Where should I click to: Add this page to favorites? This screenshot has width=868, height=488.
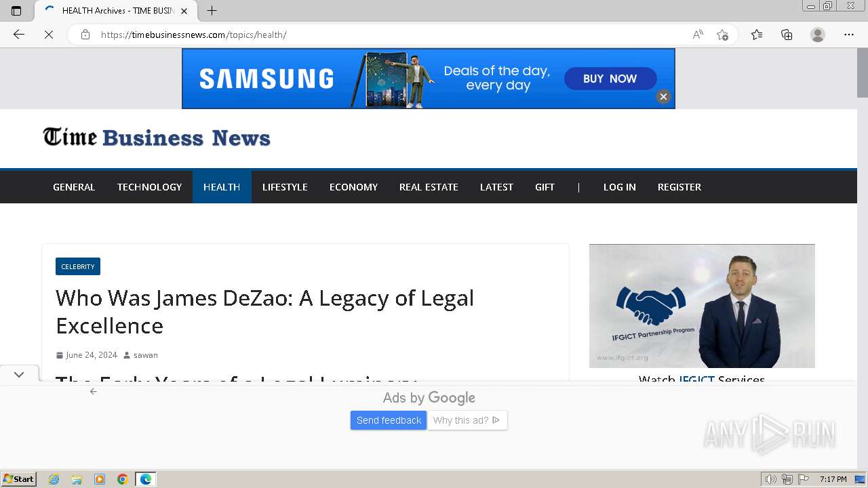[723, 35]
